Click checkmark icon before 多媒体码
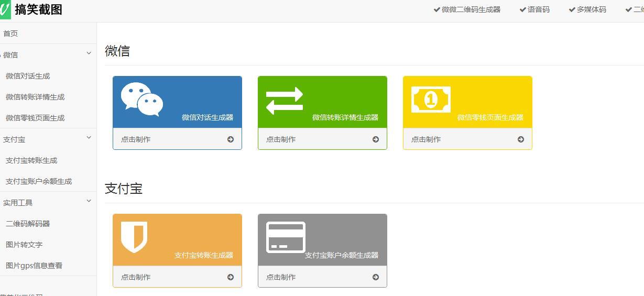Image resolution: width=644 pixels, height=296 pixels. (x=572, y=9)
